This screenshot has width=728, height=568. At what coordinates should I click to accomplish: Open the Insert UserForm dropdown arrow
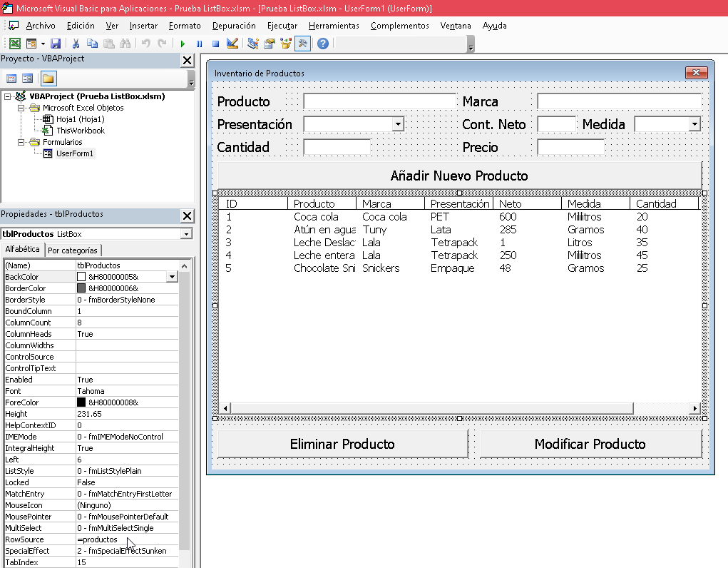point(43,44)
